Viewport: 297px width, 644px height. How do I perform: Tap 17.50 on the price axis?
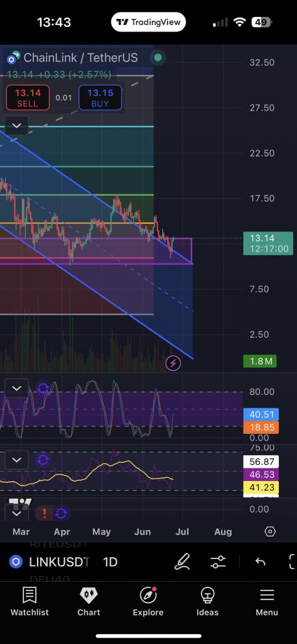[x=262, y=198]
